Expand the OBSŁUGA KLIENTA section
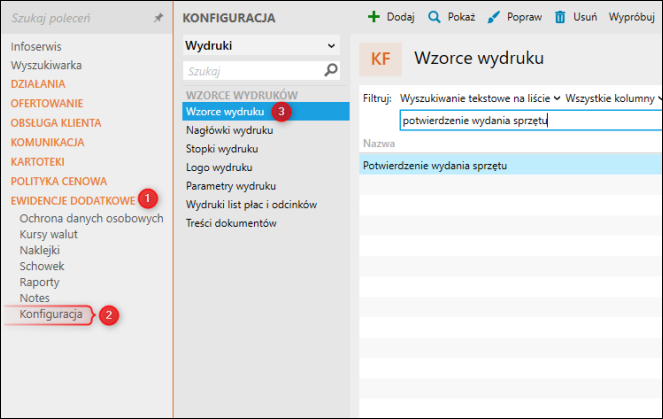 coord(56,123)
